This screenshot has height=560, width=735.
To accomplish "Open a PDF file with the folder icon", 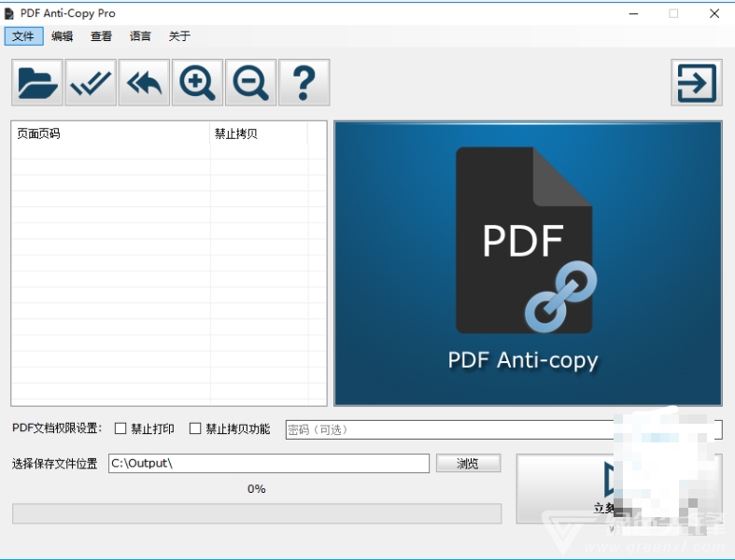I will point(37,82).
